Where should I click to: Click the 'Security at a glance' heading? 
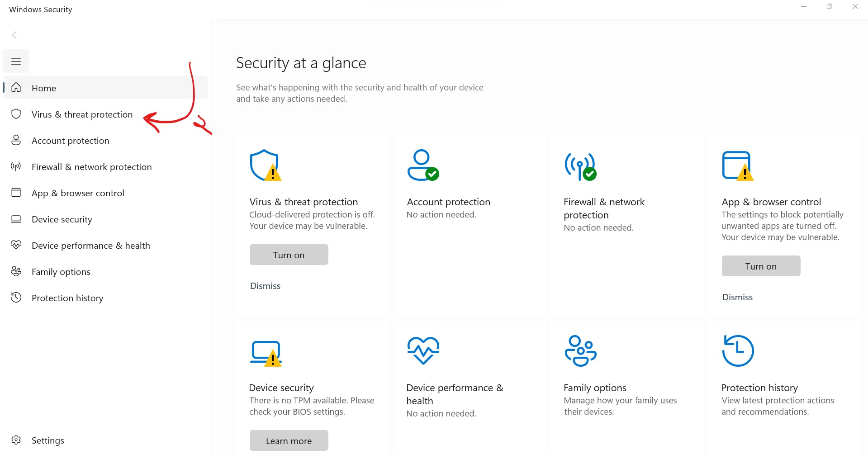click(301, 63)
